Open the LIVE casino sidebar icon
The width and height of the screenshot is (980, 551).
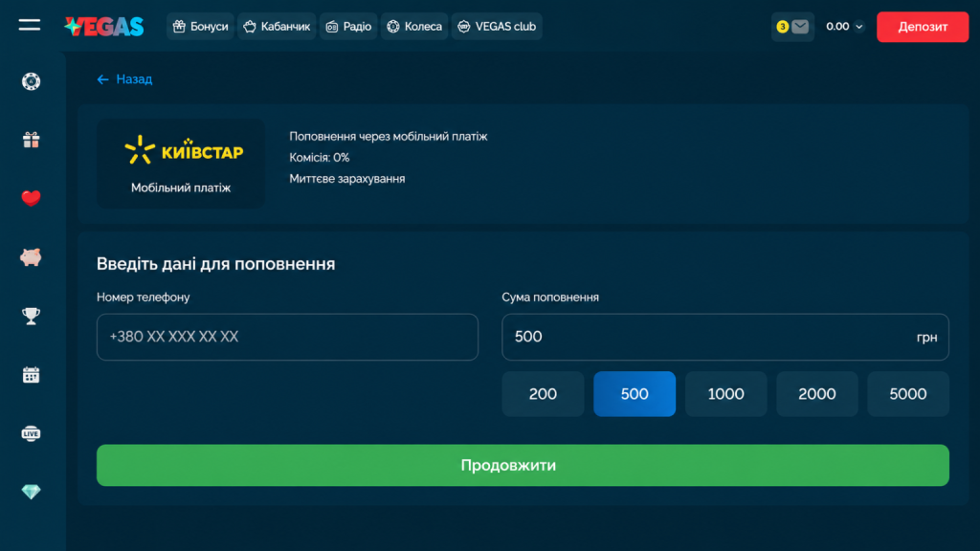(32, 433)
